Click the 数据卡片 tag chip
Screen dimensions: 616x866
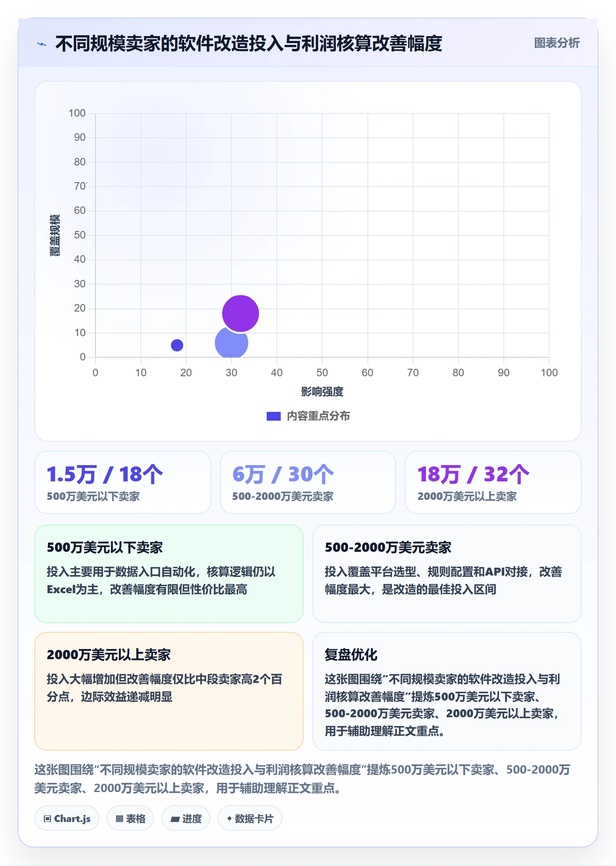point(249,818)
